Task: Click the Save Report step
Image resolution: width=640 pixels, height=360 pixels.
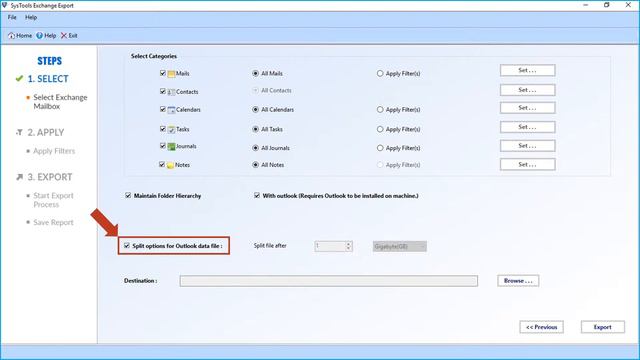Action: tap(53, 222)
